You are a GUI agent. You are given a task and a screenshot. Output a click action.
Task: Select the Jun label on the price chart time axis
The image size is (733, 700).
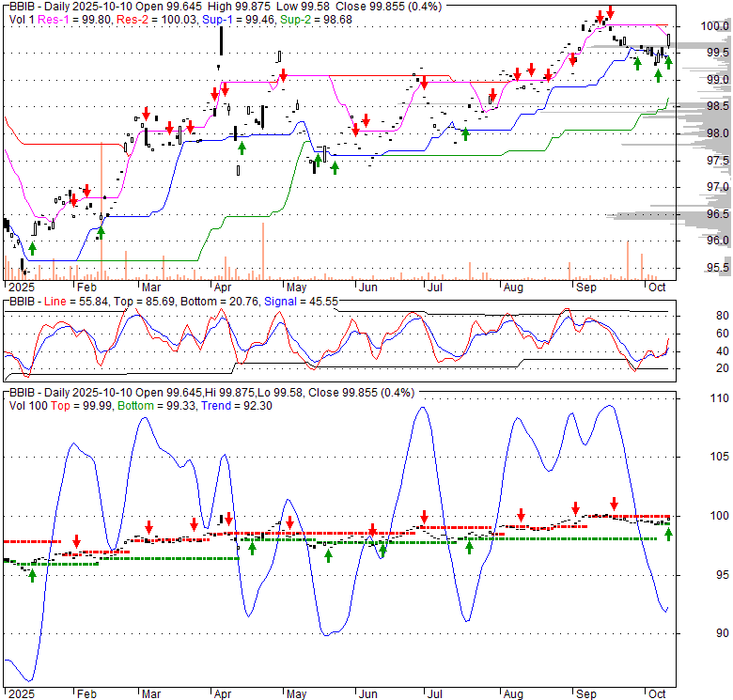pyautogui.click(x=367, y=288)
